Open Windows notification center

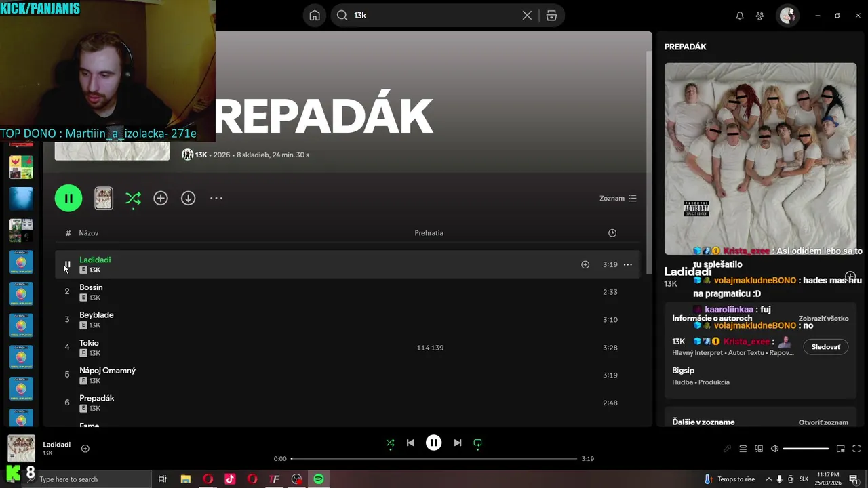click(x=853, y=479)
